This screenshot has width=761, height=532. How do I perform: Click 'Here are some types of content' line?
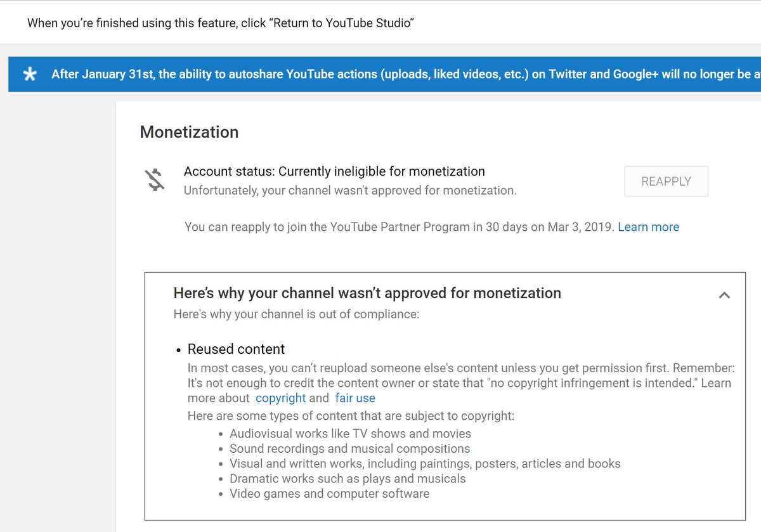tap(351, 416)
